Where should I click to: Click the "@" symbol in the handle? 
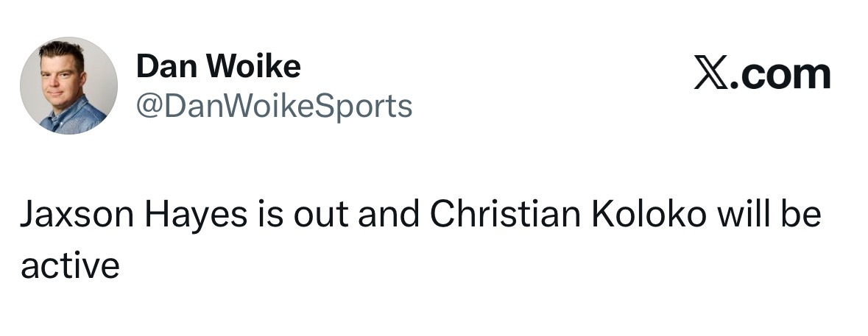(146, 107)
